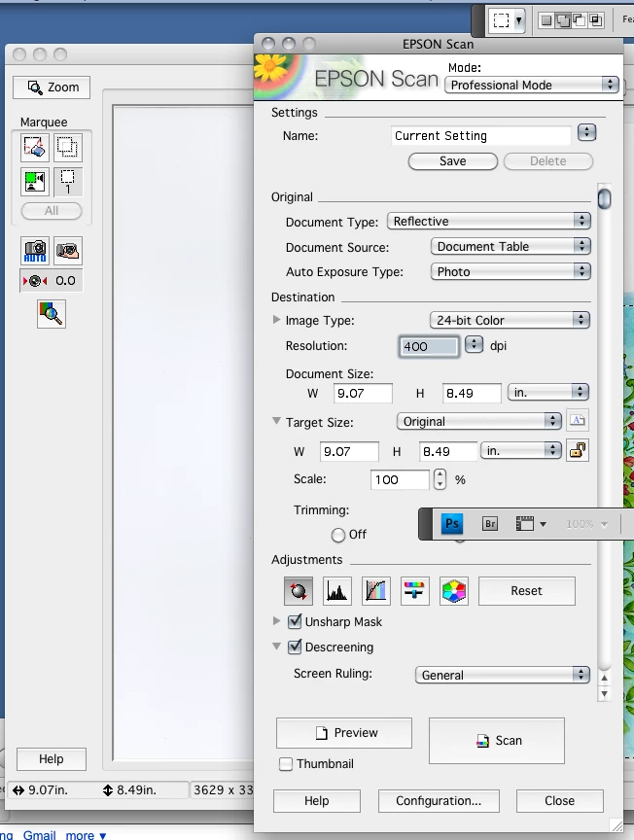Click the Close button at bottom
This screenshot has height=840, width=634.
coord(559,801)
